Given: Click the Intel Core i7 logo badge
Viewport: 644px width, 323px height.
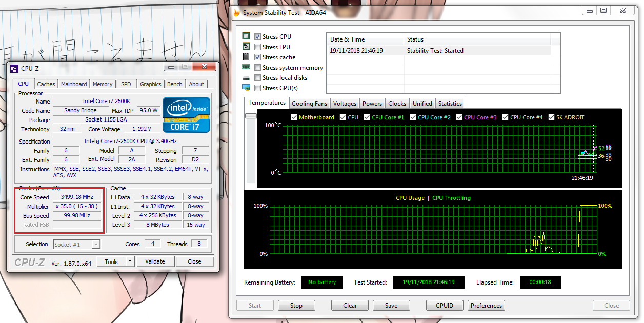Looking at the screenshot, I should [x=186, y=114].
